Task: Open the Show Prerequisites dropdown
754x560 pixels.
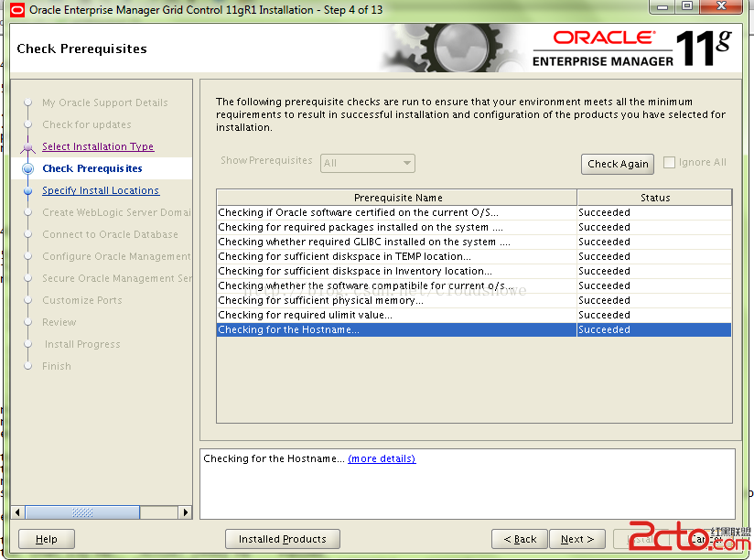Action: pos(368,163)
